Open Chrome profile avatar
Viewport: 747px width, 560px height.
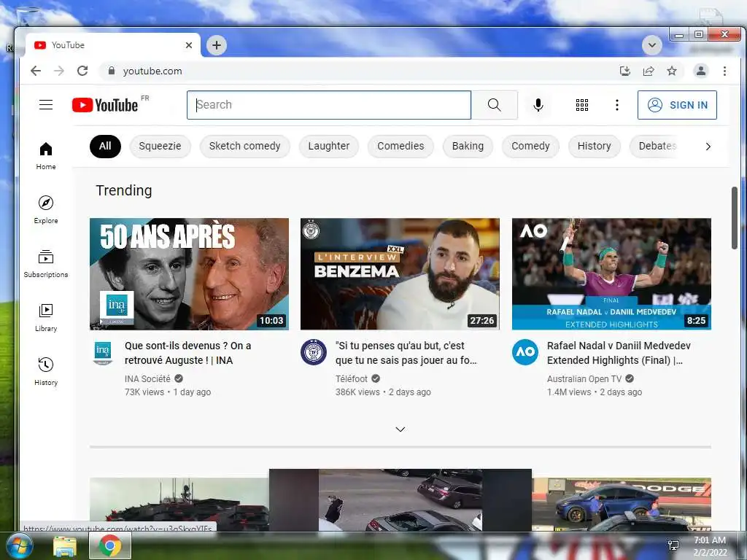(x=701, y=71)
